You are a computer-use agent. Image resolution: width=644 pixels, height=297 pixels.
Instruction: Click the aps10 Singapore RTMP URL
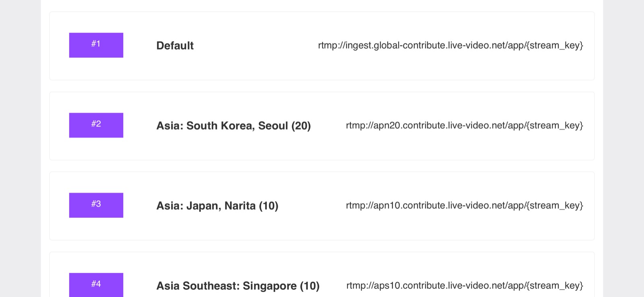click(x=464, y=285)
